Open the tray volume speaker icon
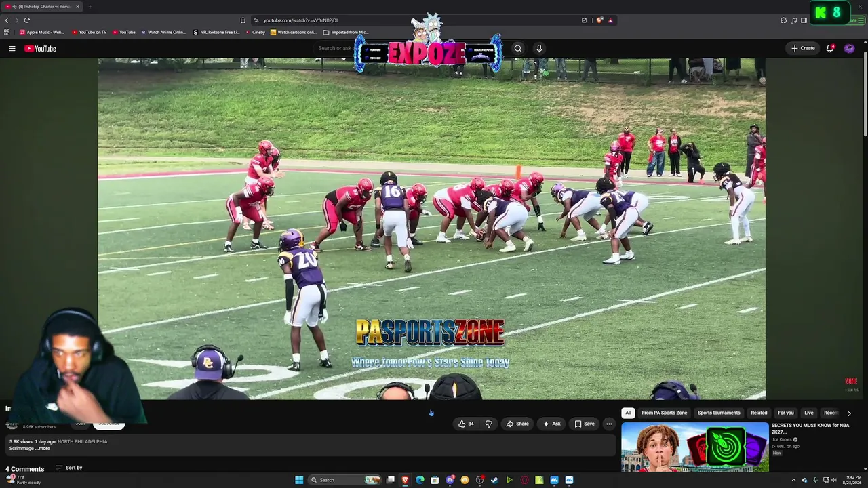Screen dimensions: 868x488 [834, 480]
